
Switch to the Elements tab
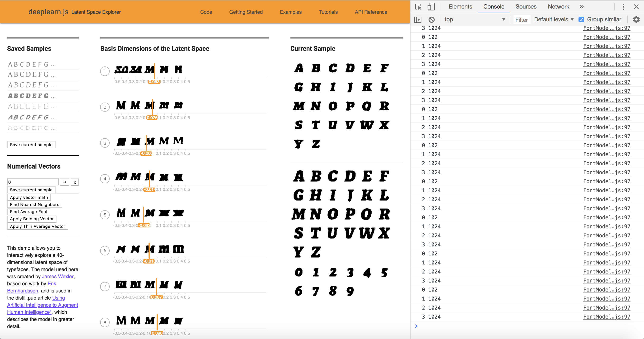460,7
